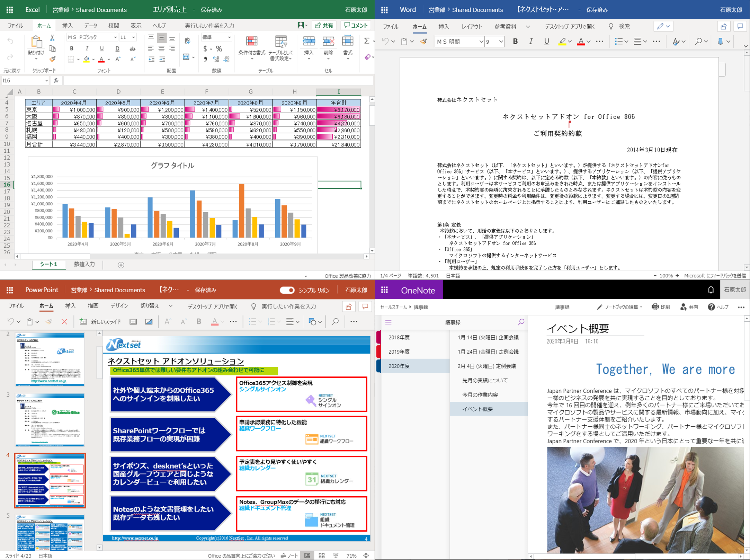Select the Excel cell 東京 in the table
Viewport: 750px width, 560px height.
pos(38,109)
